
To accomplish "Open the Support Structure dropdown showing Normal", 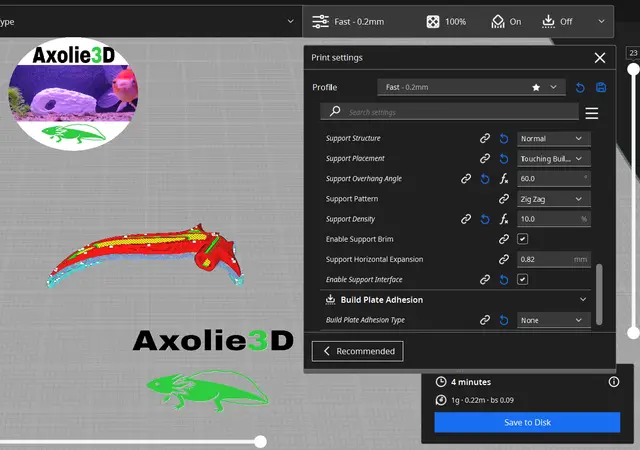I will 553,138.
